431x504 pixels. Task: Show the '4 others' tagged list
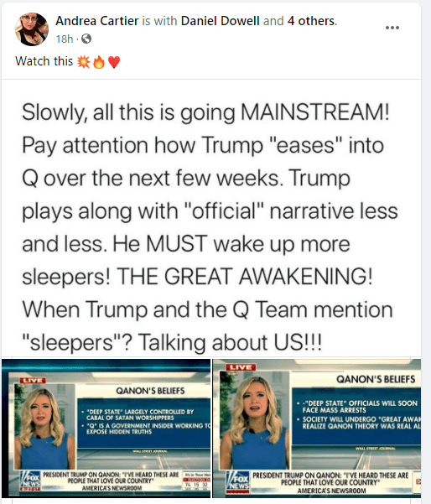[x=311, y=21]
